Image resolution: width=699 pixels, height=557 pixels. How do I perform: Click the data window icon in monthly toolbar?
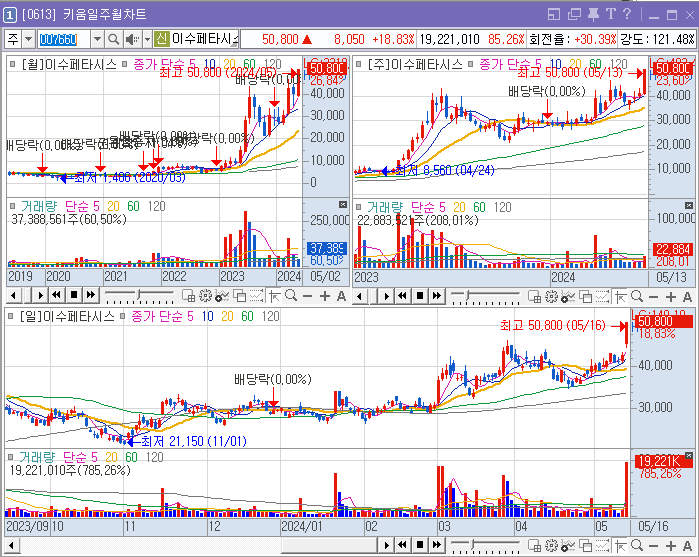188,296
